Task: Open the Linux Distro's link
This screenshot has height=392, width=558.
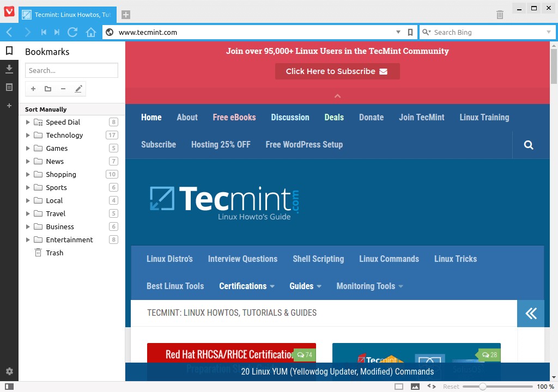Action: coord(169,259)
